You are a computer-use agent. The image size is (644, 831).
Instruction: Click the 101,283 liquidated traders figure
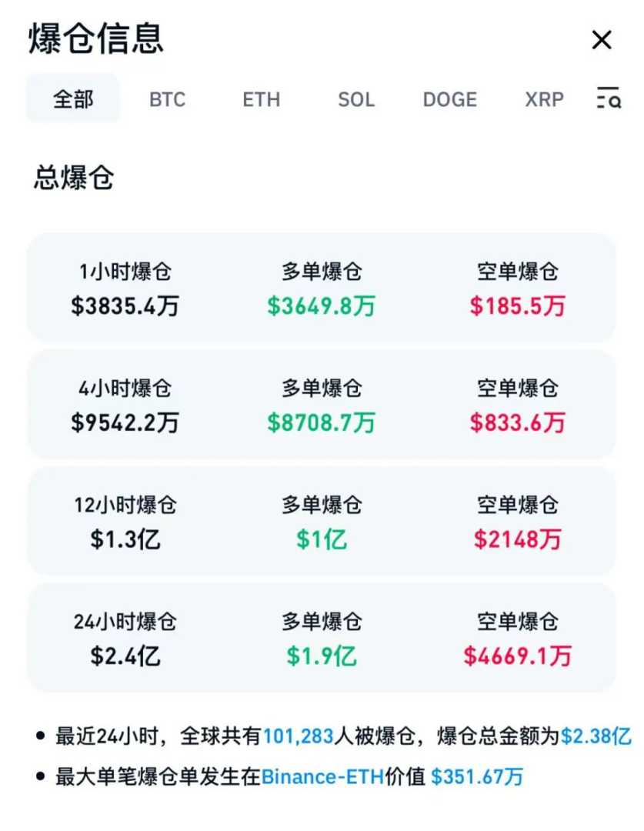(x=298, y=736)
